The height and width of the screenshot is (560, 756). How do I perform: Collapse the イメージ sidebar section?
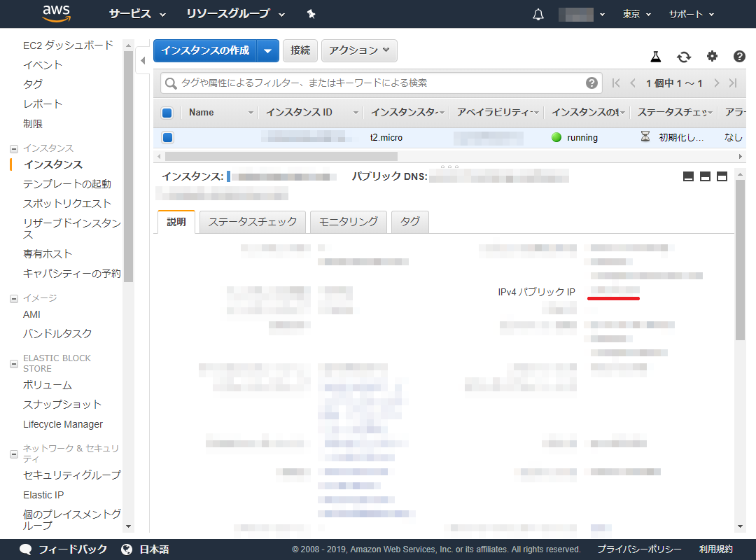tap(14, 299)
